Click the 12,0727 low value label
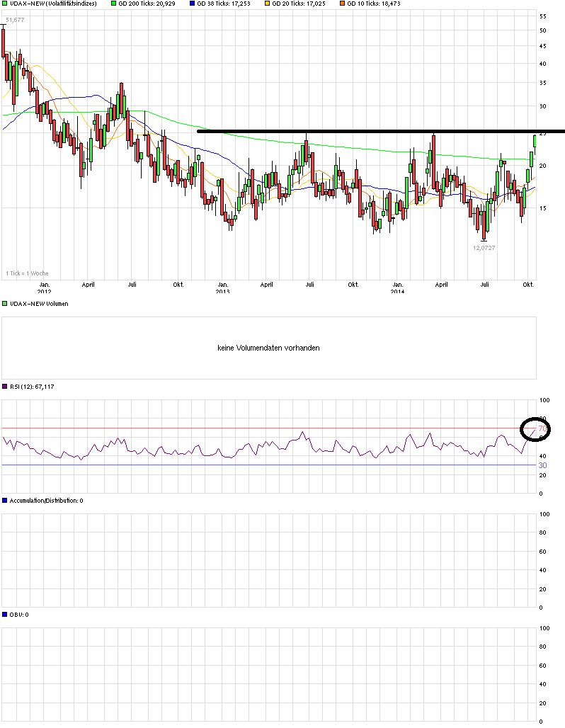This screenshot has height=728, width=565. point(484,248)
